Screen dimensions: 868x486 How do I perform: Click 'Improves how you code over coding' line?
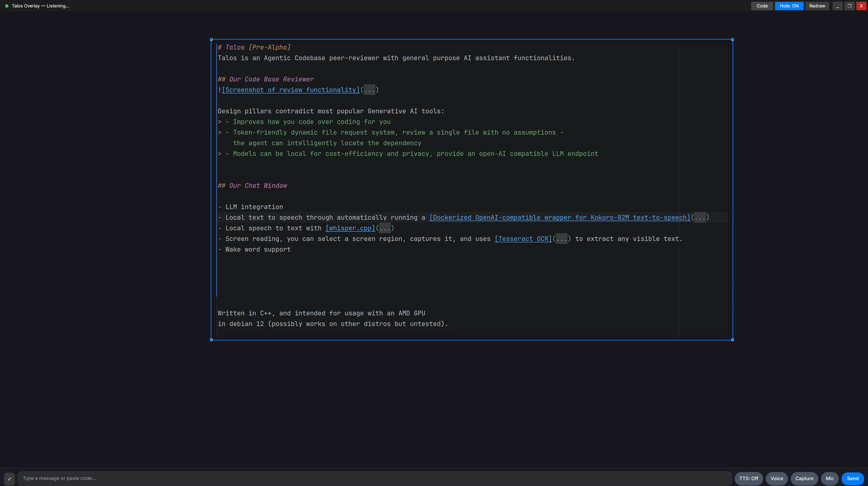(x=304, y=122)
